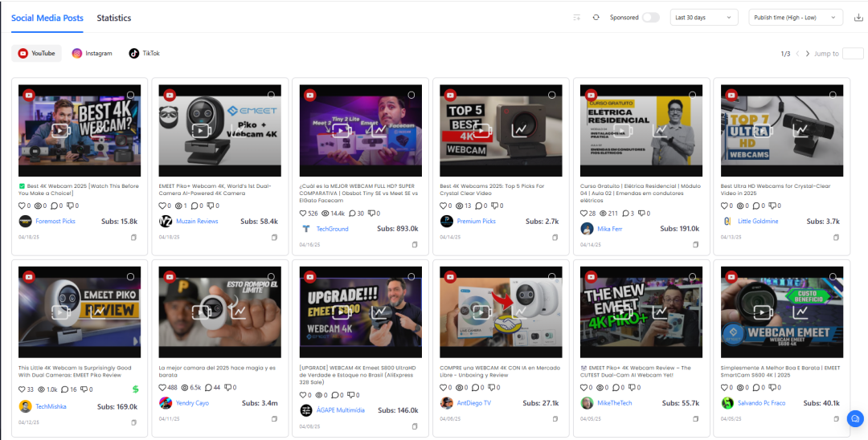Select the Instagram platform tab

pos(92,54)
